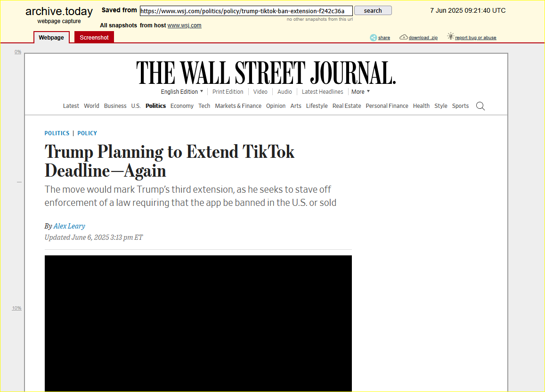
Task: Click the 'All snapshots' label
Action: point(119,25)
